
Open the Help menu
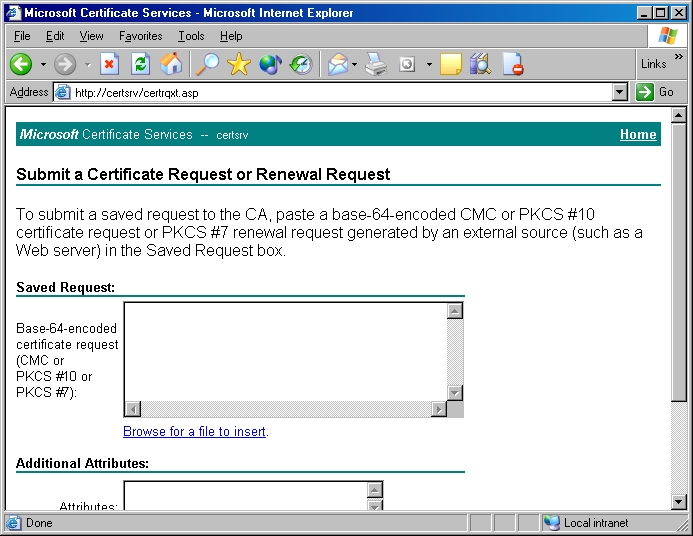click(231, 36)
